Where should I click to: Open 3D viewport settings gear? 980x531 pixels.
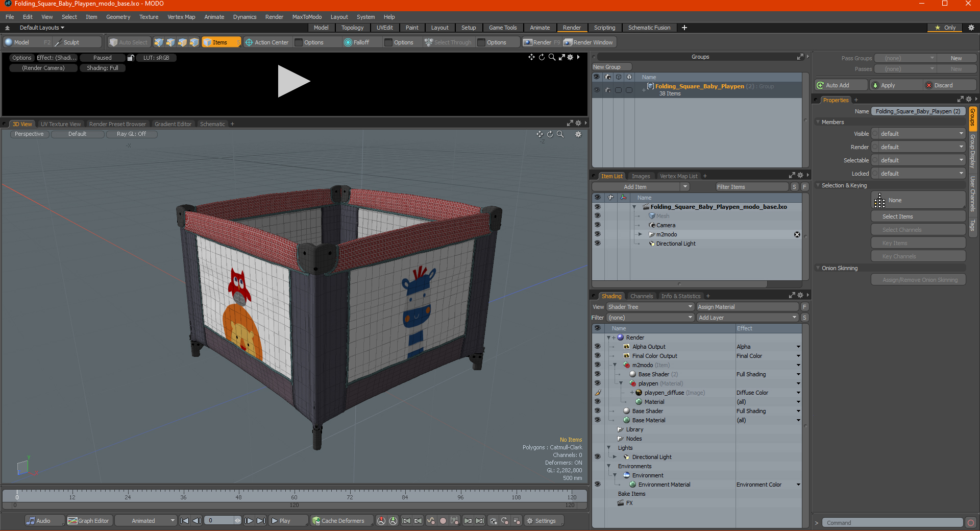click(578, 134)
